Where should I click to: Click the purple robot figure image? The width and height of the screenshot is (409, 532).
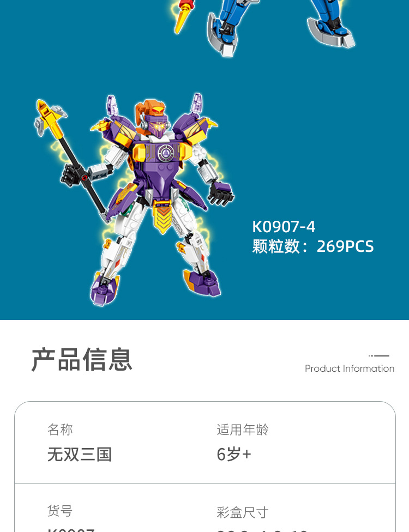point(134,199)
